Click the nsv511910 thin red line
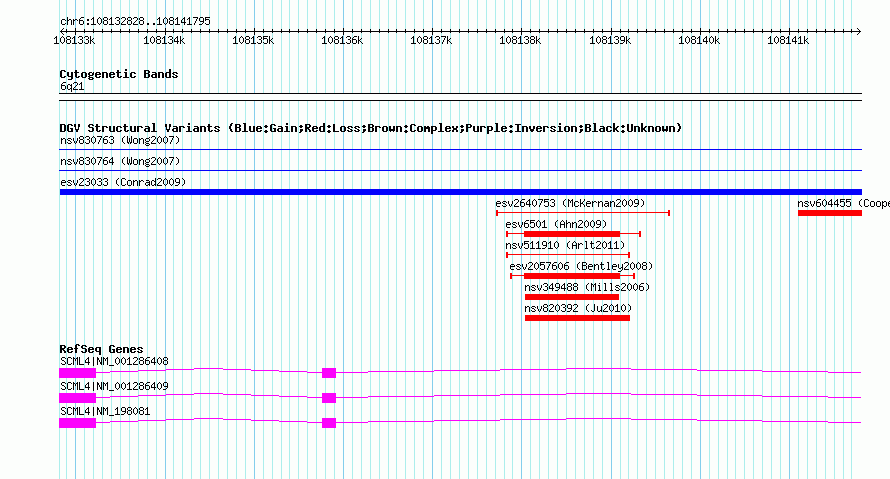Viewport: 890px width, 479px height. click(568, 255)
